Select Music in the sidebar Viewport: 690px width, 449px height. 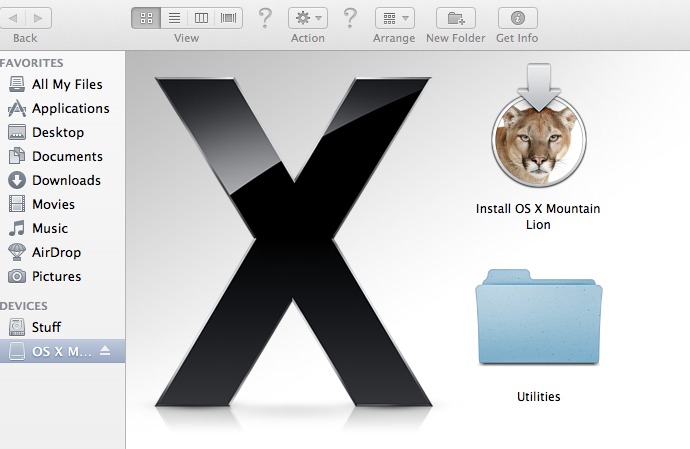(x=62, y=228)
